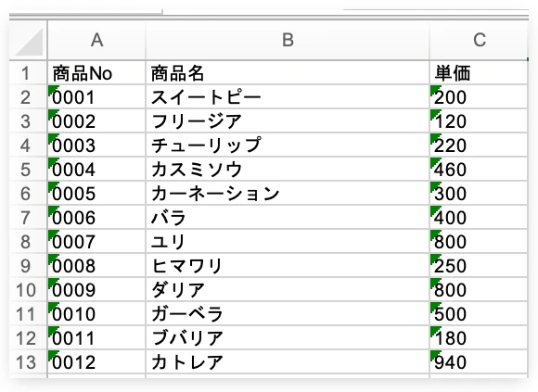Click the 商品名 header cell
538x392 pixels.
(x=288, y=72)
